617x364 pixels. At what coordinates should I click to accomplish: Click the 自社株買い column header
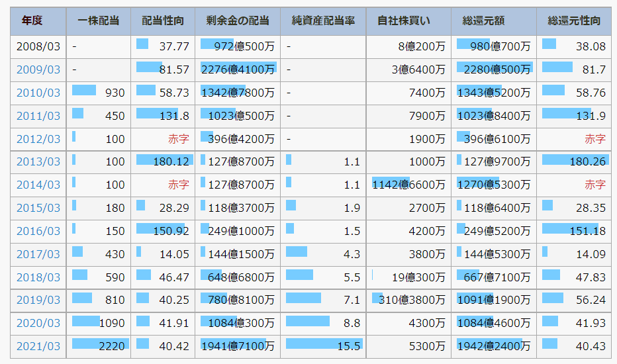[x=408, y=21]
